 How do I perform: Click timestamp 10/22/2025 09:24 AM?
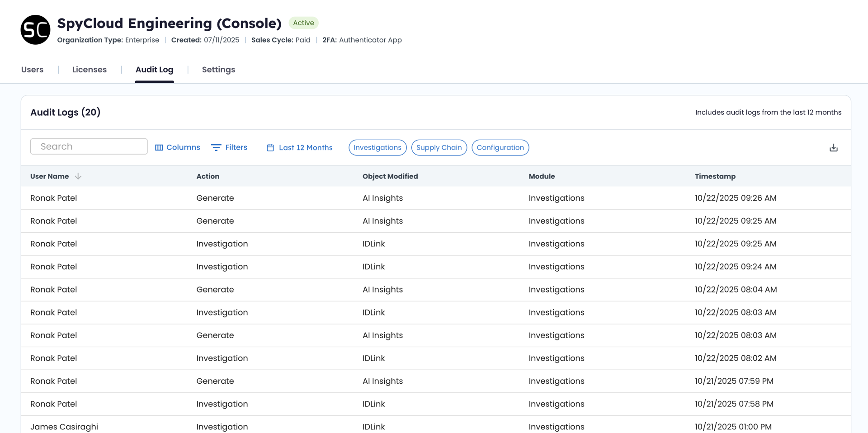736,267
